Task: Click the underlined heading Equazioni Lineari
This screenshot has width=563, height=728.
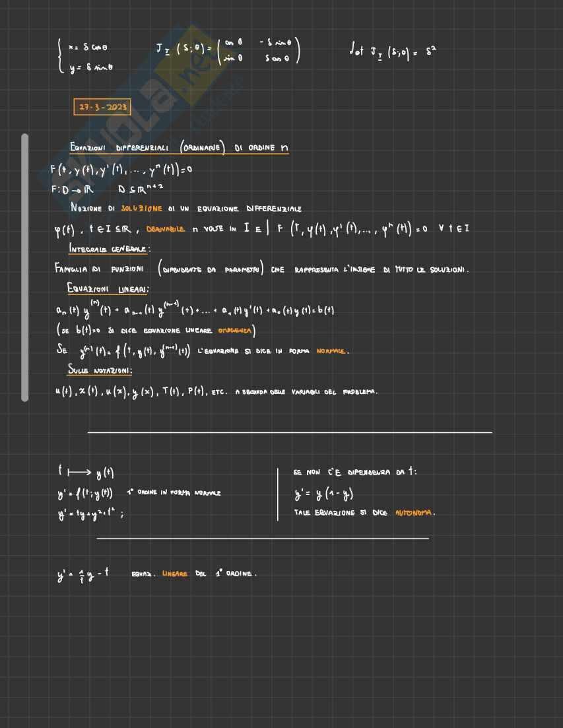Action: [108, 288]
